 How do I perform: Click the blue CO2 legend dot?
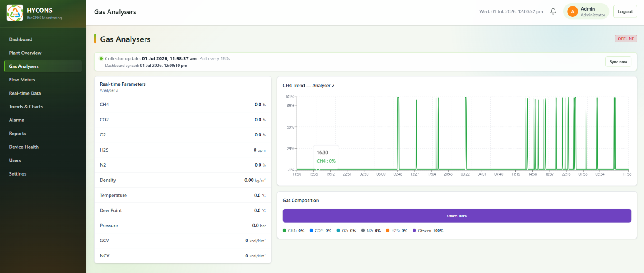coord(311,231)
